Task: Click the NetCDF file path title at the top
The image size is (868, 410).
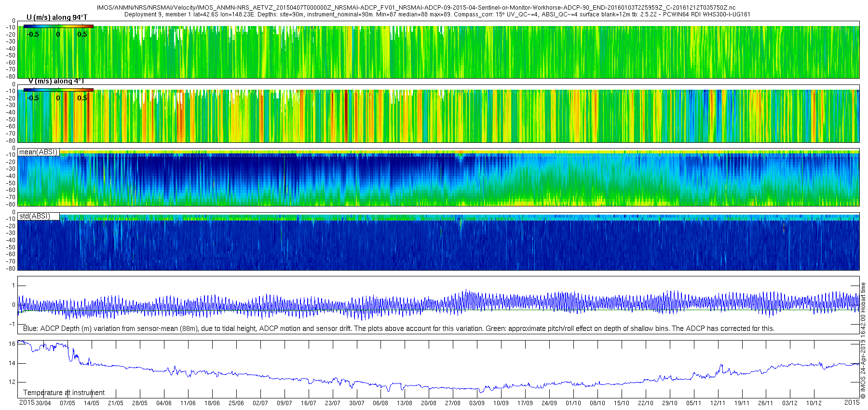Action: tap(416, 8)
